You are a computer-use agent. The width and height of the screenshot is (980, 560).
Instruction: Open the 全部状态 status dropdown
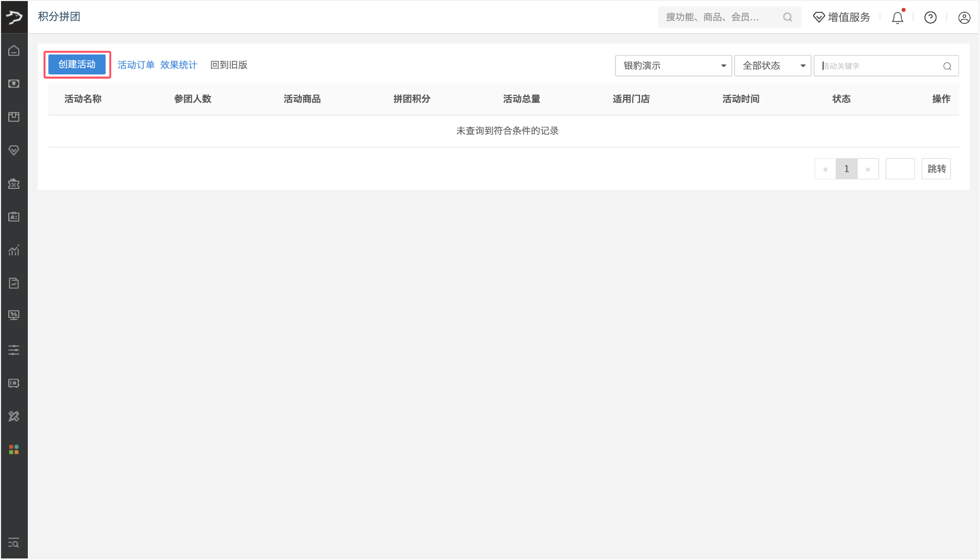point(772,66)
